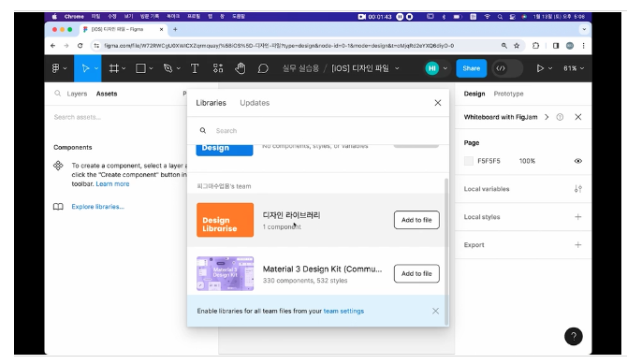Click the left panel search icon
This screenshot has width=627, height=364.
pos(58,94)
